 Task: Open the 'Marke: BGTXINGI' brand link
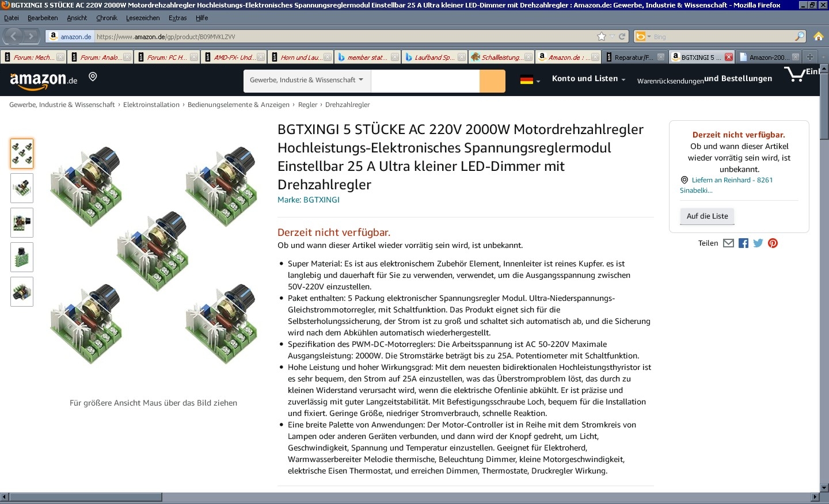point(309,200)
